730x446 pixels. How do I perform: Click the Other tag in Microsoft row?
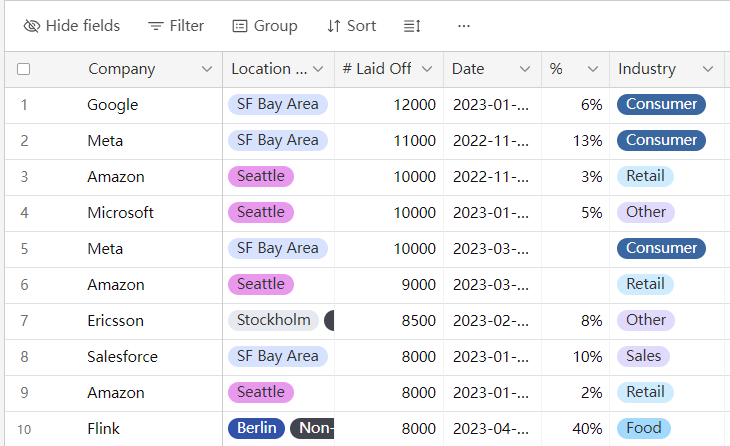646,212
